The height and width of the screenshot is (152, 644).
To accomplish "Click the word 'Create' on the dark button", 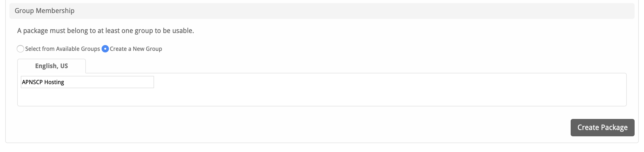I will click(x=588, y=128).
